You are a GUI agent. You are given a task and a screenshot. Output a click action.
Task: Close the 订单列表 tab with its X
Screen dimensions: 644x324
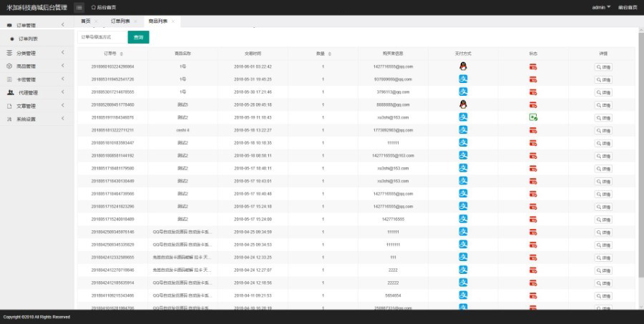tap(135, 21)
